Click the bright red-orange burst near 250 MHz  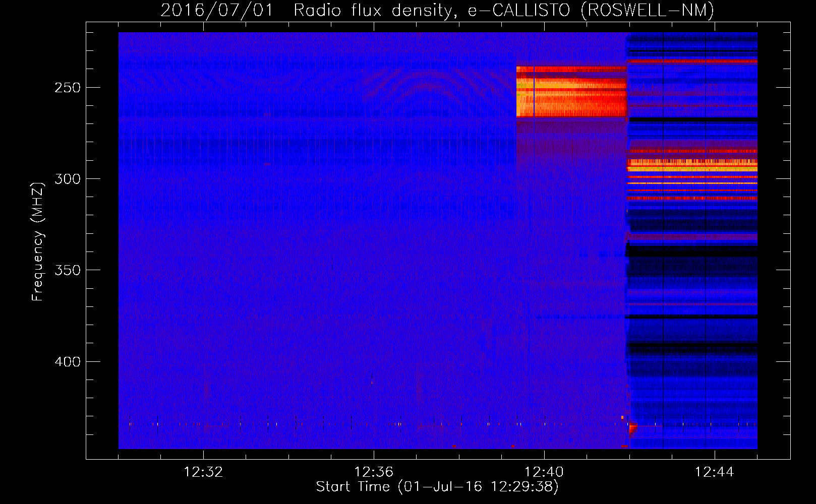tap(571, 92)
